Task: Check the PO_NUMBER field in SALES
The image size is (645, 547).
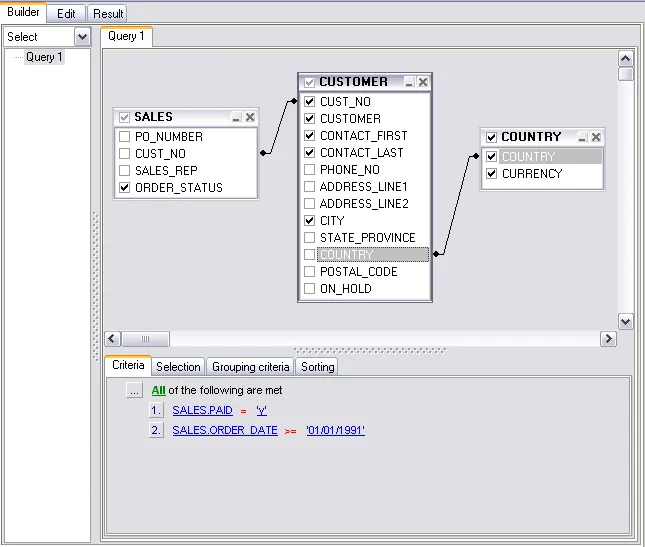Action: pyautogui.click(x=125, y=137)
